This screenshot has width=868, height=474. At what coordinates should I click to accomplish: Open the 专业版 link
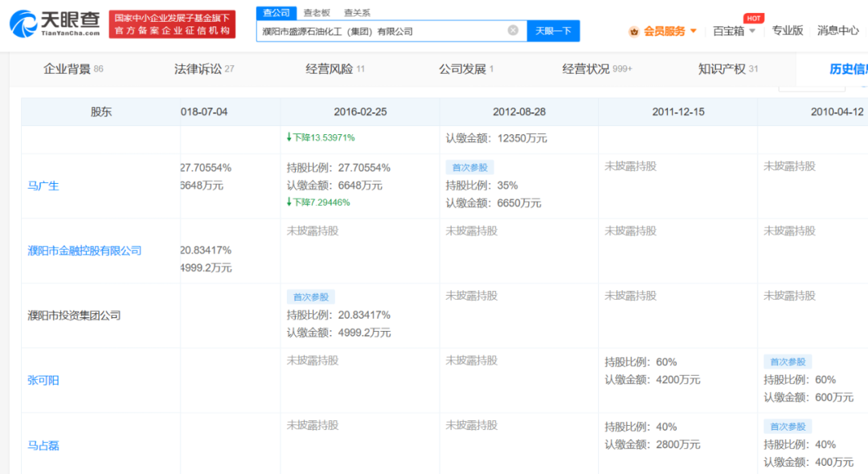point(787,31)
